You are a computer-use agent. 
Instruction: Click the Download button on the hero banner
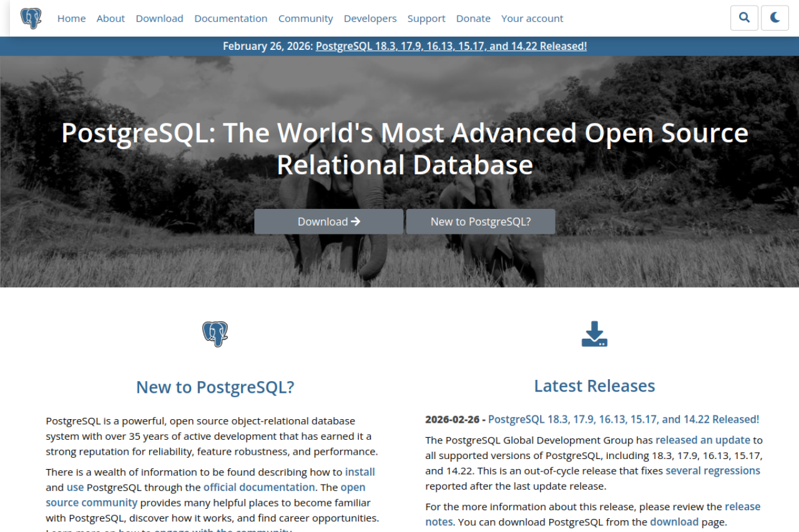pyautogui.click(x=328, y=221)
